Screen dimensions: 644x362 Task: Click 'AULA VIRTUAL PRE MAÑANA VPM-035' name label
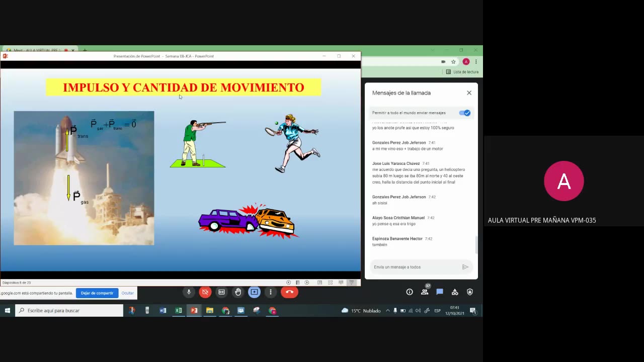(x=542, y=220)
